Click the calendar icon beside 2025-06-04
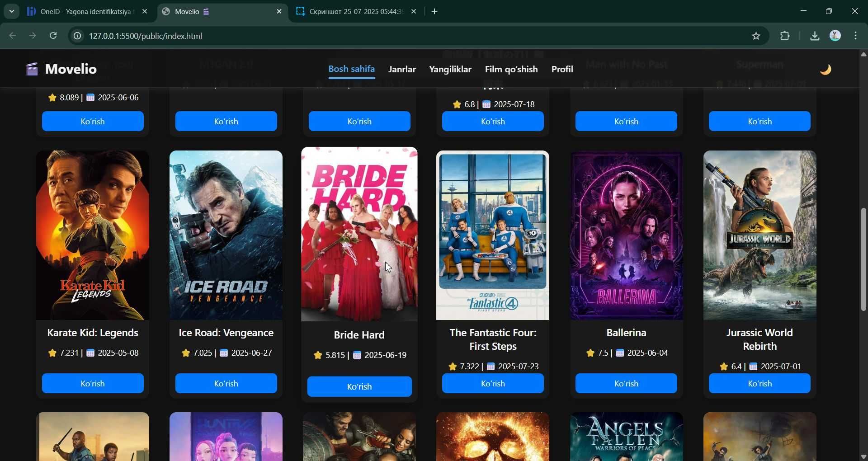 (620, 353)
